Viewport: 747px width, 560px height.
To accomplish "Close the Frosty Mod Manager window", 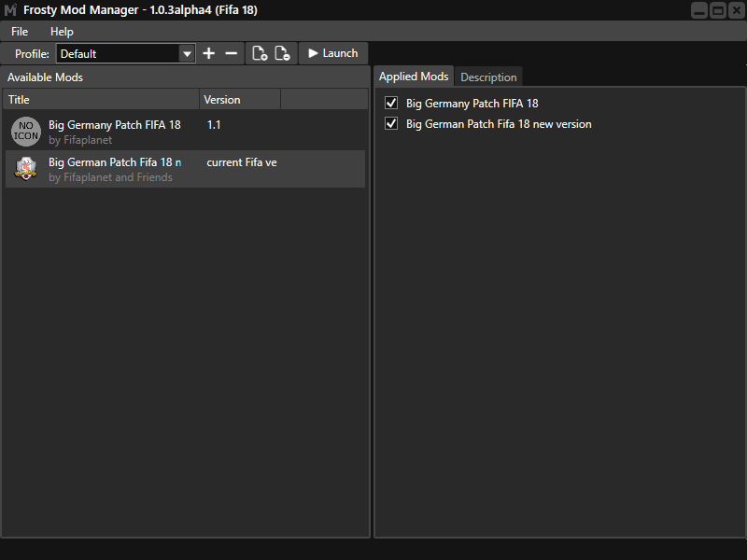I will [737, 10].
